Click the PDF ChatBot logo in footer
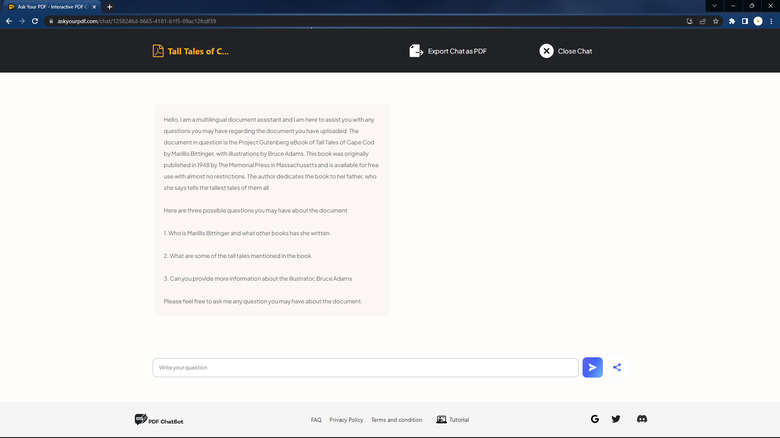This screenshot has width=780, height=438. [x=159, y=420]
